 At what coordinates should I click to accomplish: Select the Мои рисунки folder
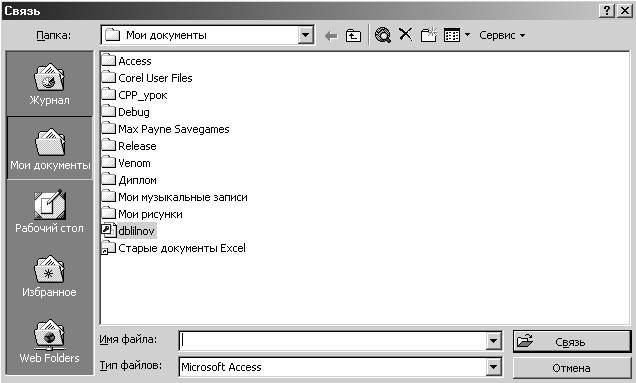[x=142, y=214]
